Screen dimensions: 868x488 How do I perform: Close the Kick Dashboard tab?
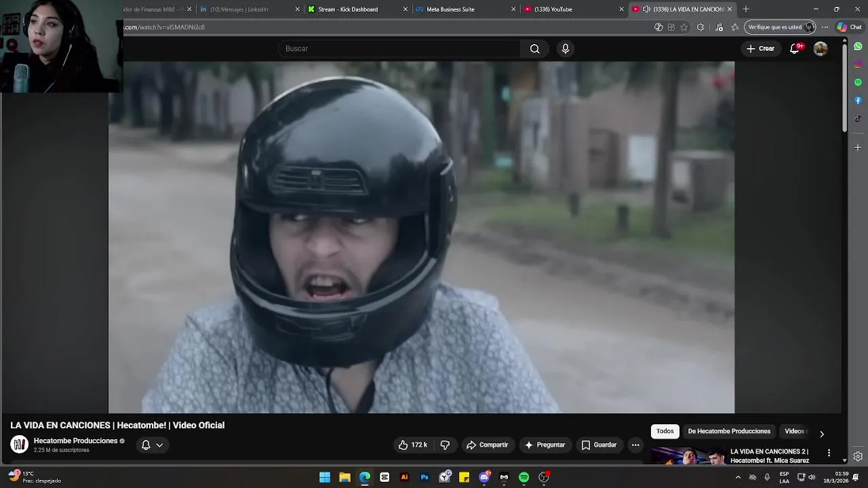(406, 9)
